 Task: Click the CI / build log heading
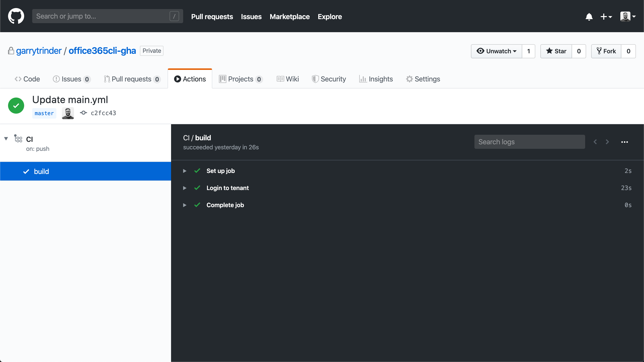(197, 138)
